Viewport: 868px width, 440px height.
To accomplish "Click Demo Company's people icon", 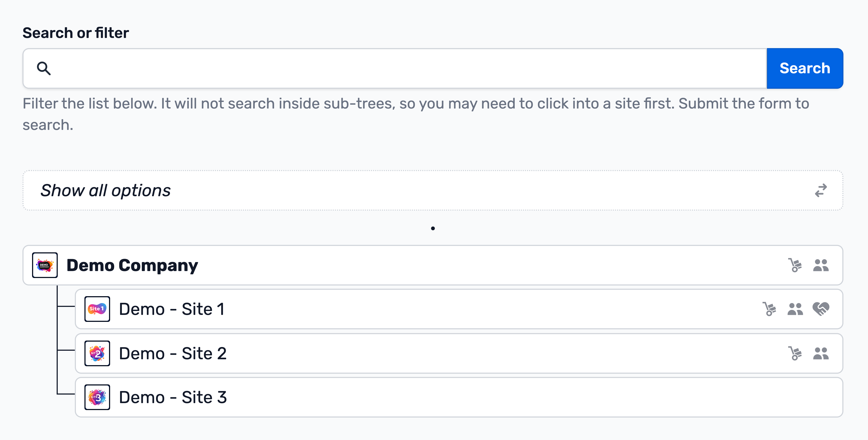I will click(x=821, y=265).
